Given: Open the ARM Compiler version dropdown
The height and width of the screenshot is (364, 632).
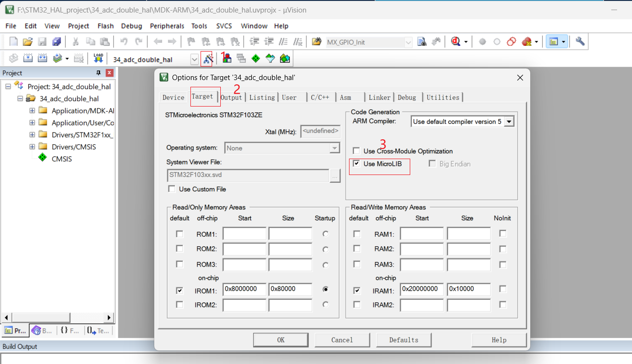Looking at the screenshot, I should coord(509,121).
